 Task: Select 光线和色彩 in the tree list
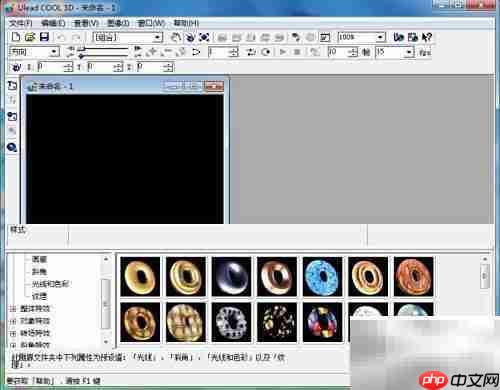[x=50, y=284]
